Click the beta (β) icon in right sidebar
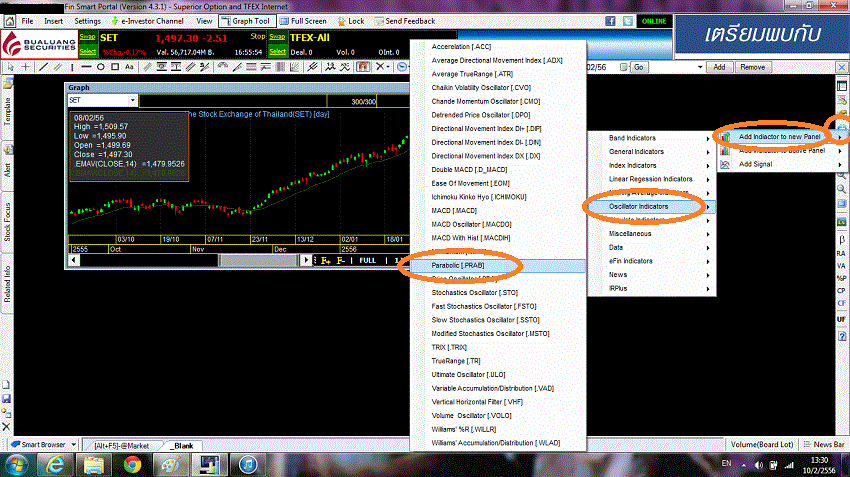Screen dimensions: 850x477 coord(841,239)
